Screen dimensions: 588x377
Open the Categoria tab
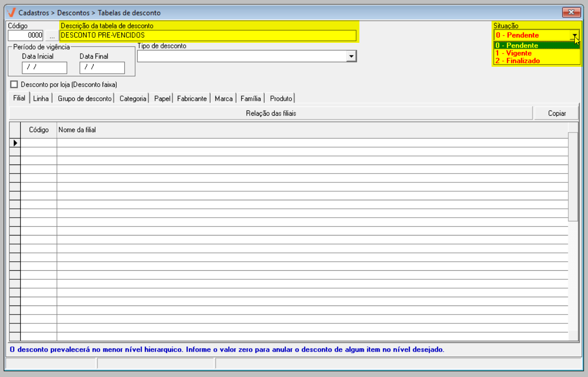click(x=133, y=99)
